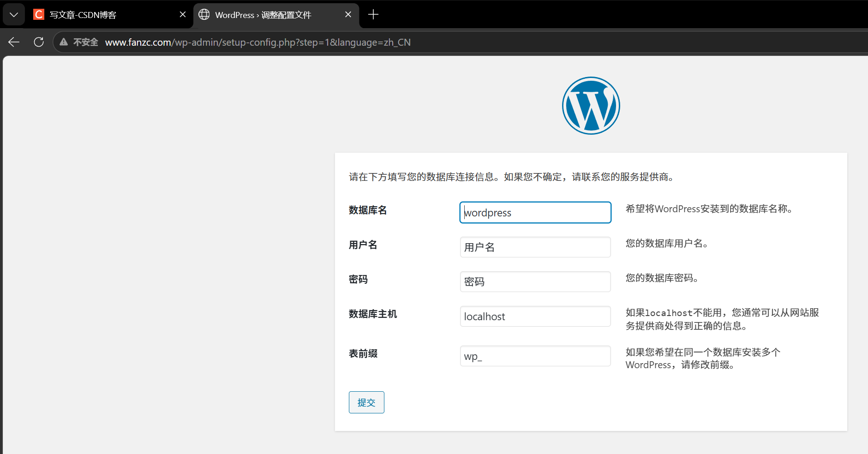Focus the 数据库主机 localhost field
The width and height of the screenshot is (868, 454).
535,317
